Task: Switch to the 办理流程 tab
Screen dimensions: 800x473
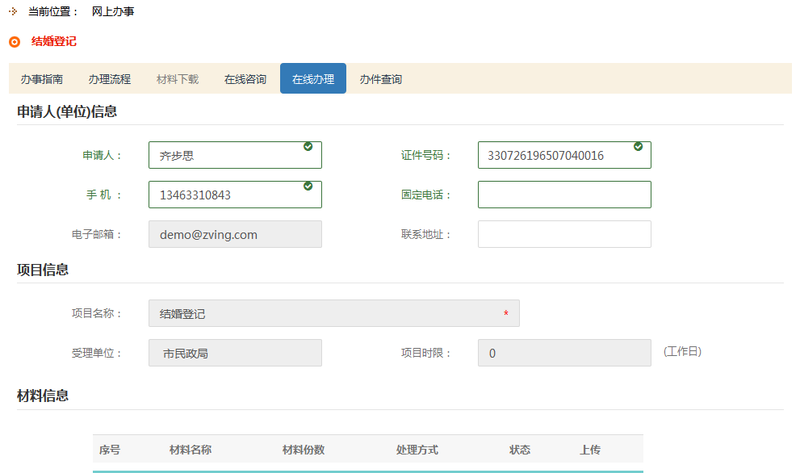Action: pos(109,79)
